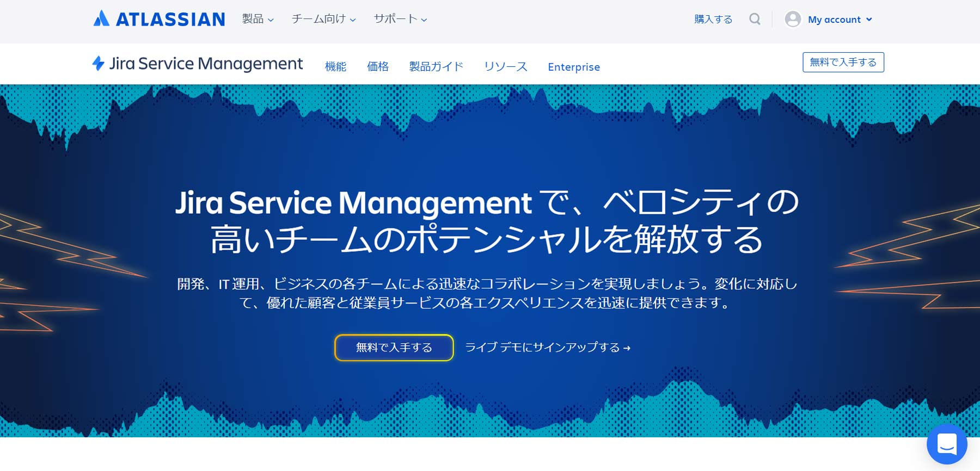980x471 pixels.
Task: Click the Atlassian logo
Action: point(159,19)
